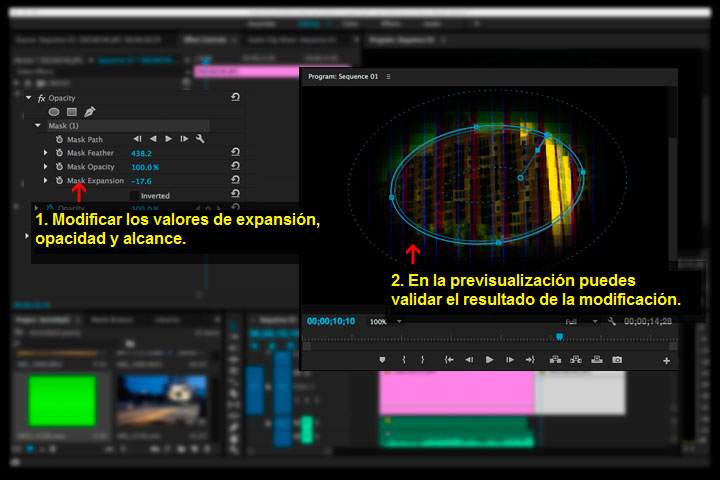This screenshot has height=480, width=720.
Task: Select the free draw bezier pen mask tool
Action: coord(90,112)
